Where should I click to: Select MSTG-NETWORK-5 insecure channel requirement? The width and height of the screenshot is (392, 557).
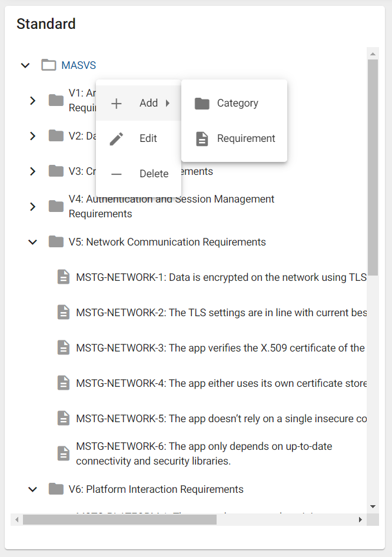pyautogui.click(x=221, y=419)
